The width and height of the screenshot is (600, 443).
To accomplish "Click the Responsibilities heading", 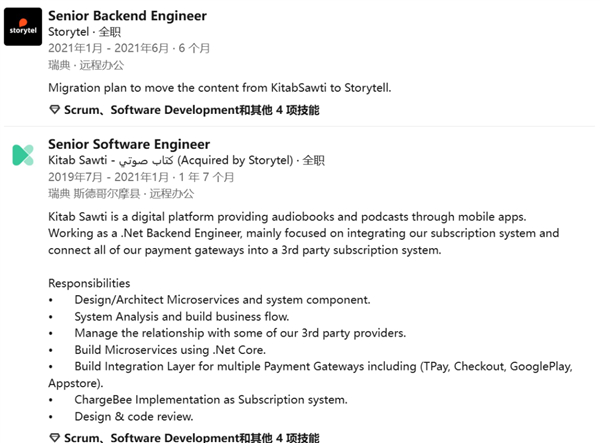I will [x=89, y=283].
